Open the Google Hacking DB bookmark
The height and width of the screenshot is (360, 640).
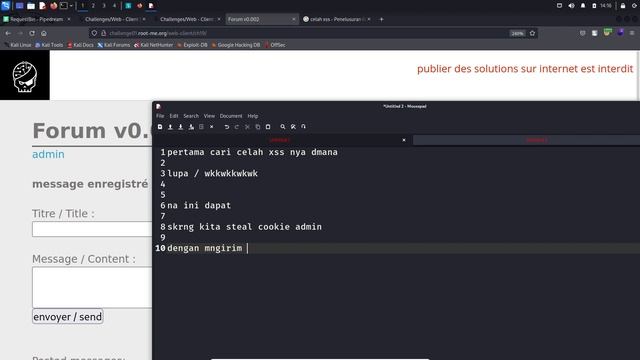click(x=236, y=45)
